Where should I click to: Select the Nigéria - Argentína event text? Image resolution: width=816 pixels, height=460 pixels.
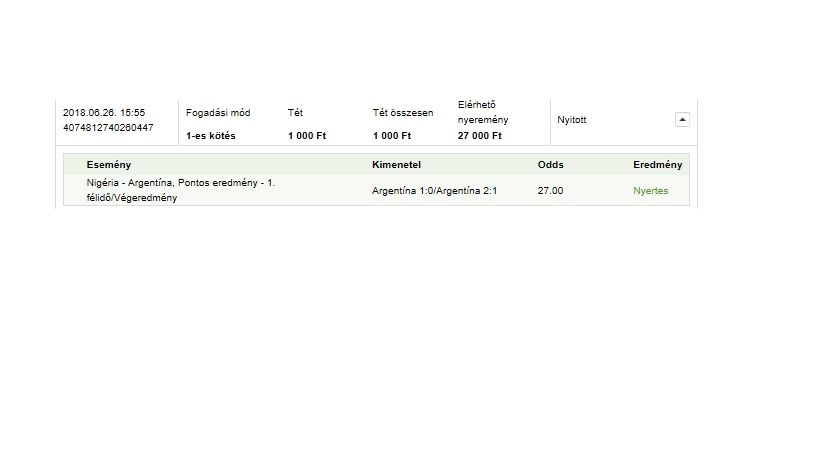(x=181, y=190)
